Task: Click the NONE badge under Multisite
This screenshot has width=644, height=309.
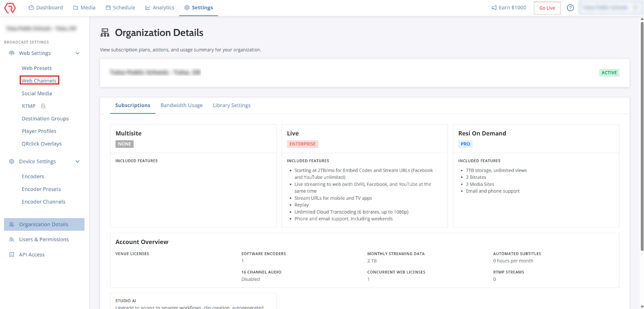Action: pyautogui.click(x=125, y=144)
